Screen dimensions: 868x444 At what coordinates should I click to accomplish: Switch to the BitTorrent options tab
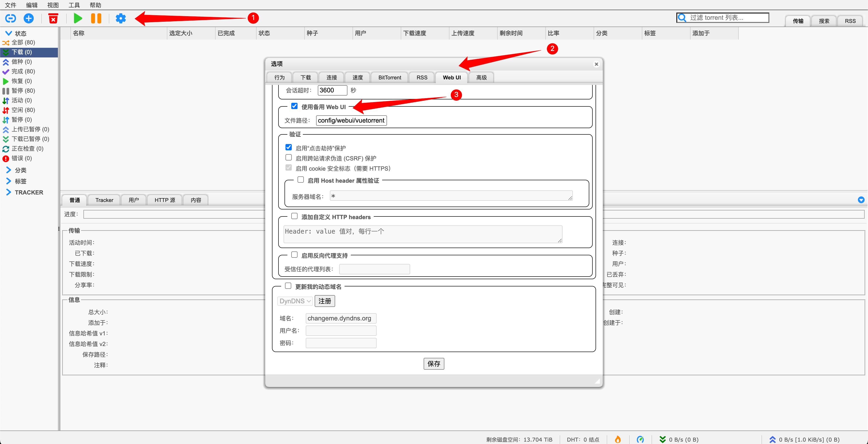[x=390, y=77]
